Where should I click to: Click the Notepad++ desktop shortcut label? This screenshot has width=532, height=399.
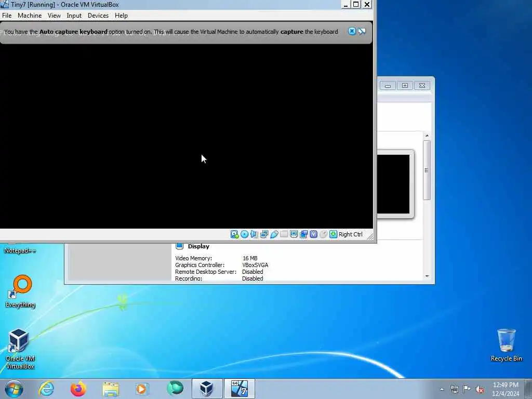click(20, 250)
